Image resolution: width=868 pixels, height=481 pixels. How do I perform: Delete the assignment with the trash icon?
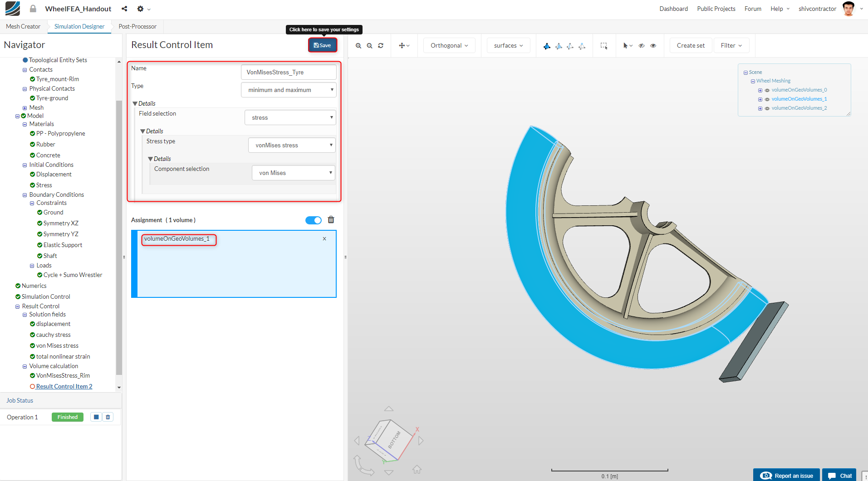click(x=331, y=220)
